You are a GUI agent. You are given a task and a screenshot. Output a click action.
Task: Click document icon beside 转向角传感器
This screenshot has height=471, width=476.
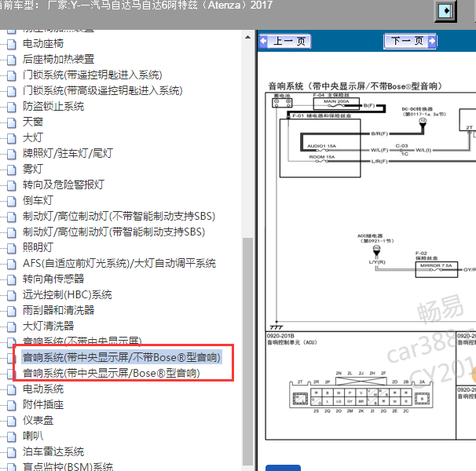(12, 279)
